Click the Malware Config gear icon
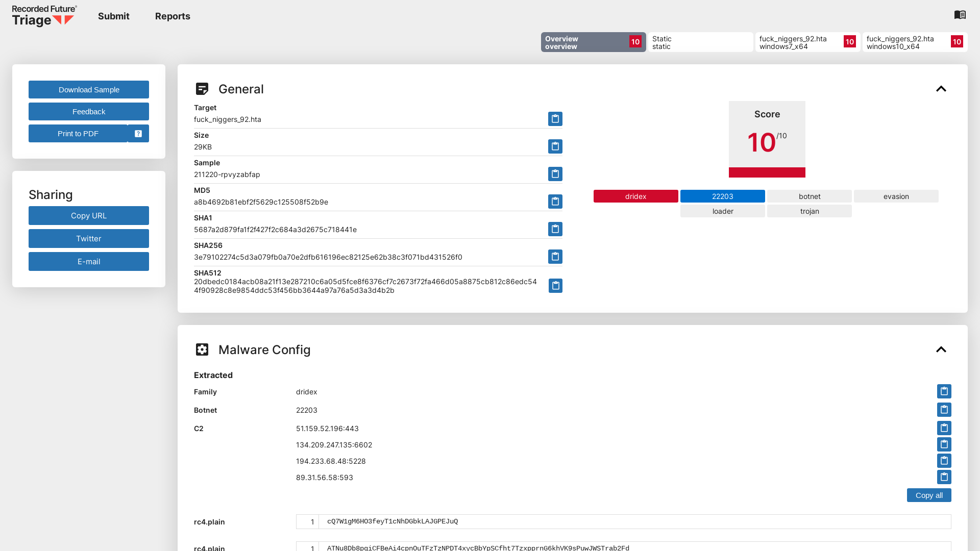The height and width of the screenshot is (551, 980). (x=202, y=349)
